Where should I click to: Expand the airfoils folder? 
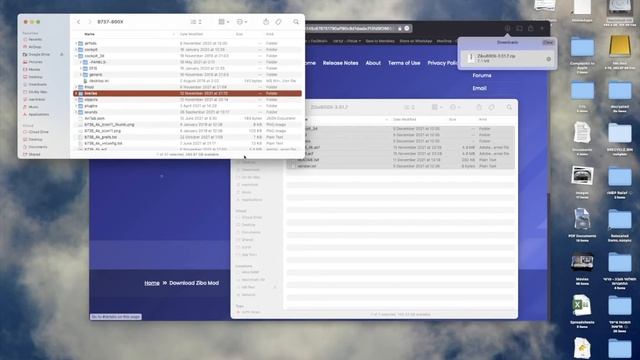click(76, 43)
